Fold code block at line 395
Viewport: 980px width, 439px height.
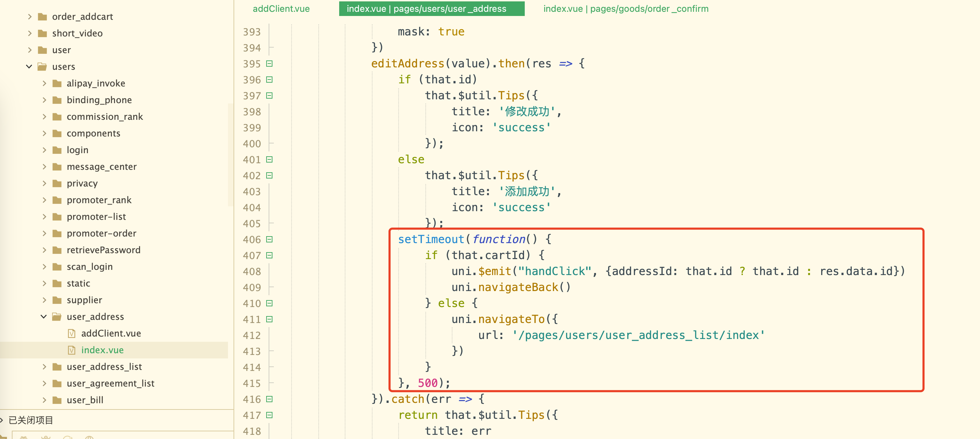(269, 64)
